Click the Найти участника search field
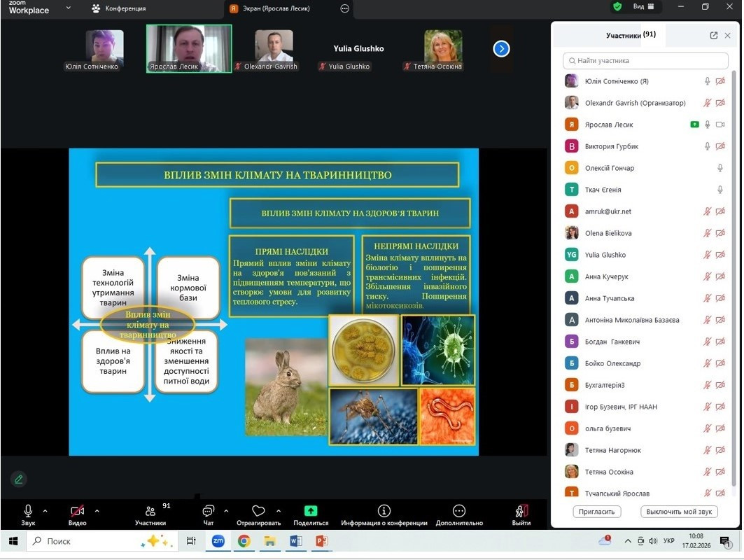 pyautogui.click(x=645, y=61)
